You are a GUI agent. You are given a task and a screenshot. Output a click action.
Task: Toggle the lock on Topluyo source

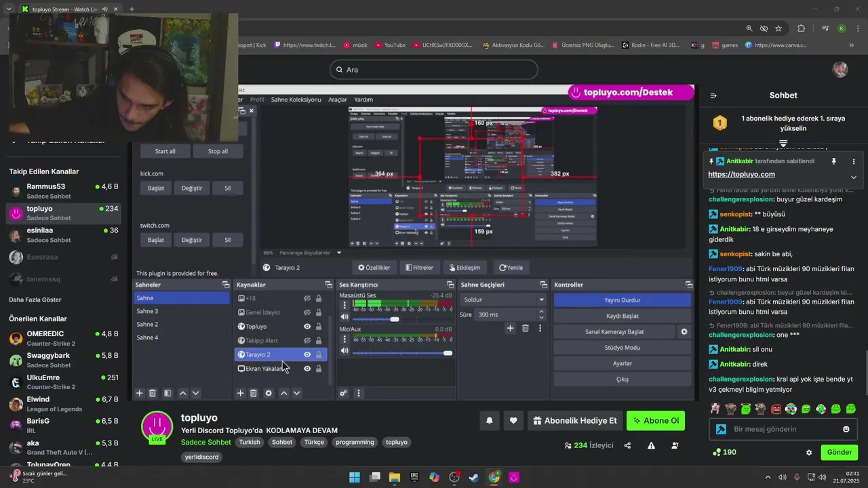(319, 327)
